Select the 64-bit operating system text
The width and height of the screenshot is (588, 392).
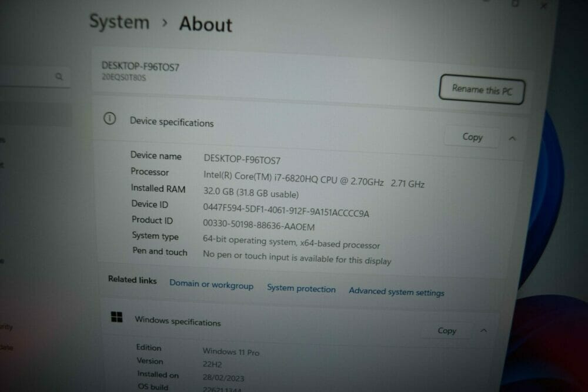291,242
